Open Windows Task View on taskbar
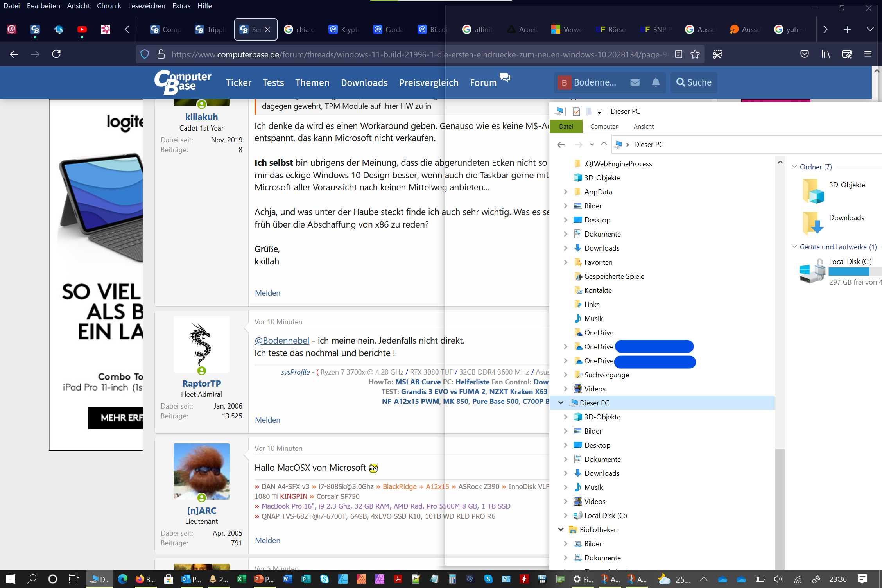The image size is (882, 588). pyautogui.click(x=73, y=579)
